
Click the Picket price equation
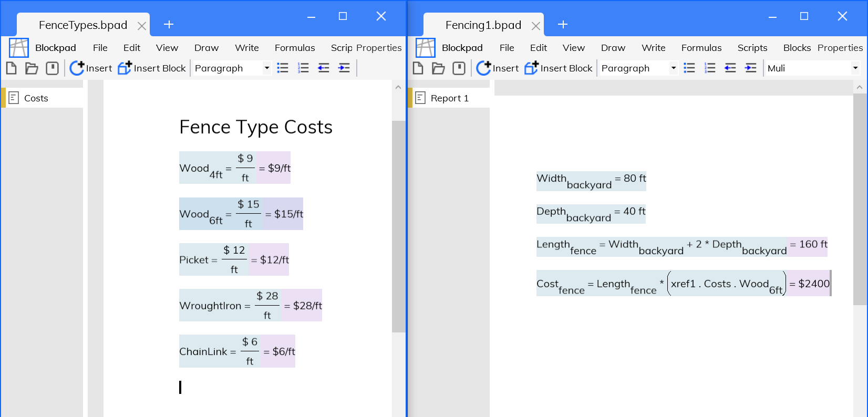(234, 259)
